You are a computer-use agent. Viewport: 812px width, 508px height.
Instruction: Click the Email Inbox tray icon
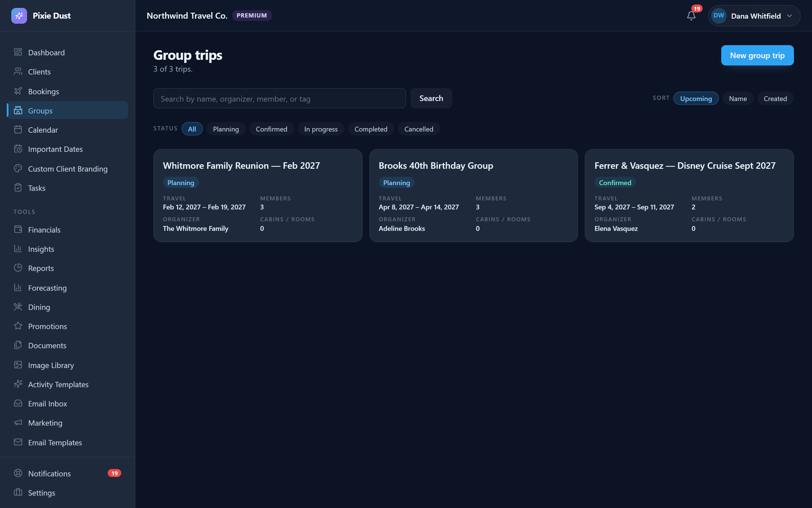pyautogui.click(x=18, y=403)
